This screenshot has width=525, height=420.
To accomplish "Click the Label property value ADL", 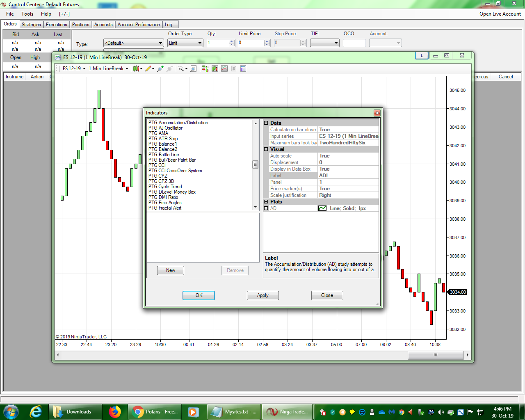I will (x=348, y=176).
